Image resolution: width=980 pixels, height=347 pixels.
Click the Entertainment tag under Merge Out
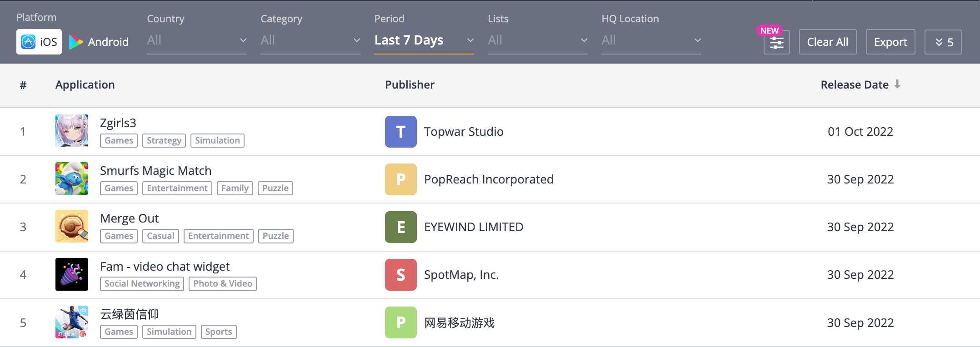(219, 236)
